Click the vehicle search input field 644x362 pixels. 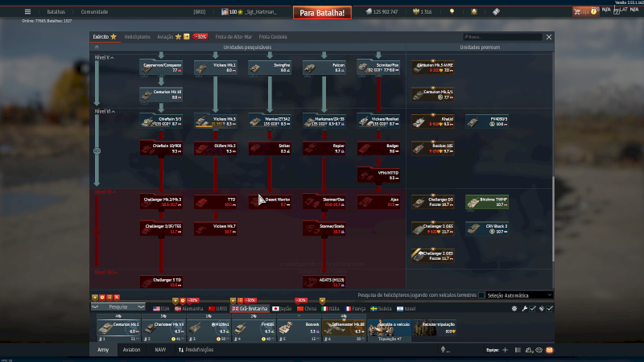point(502,37)
